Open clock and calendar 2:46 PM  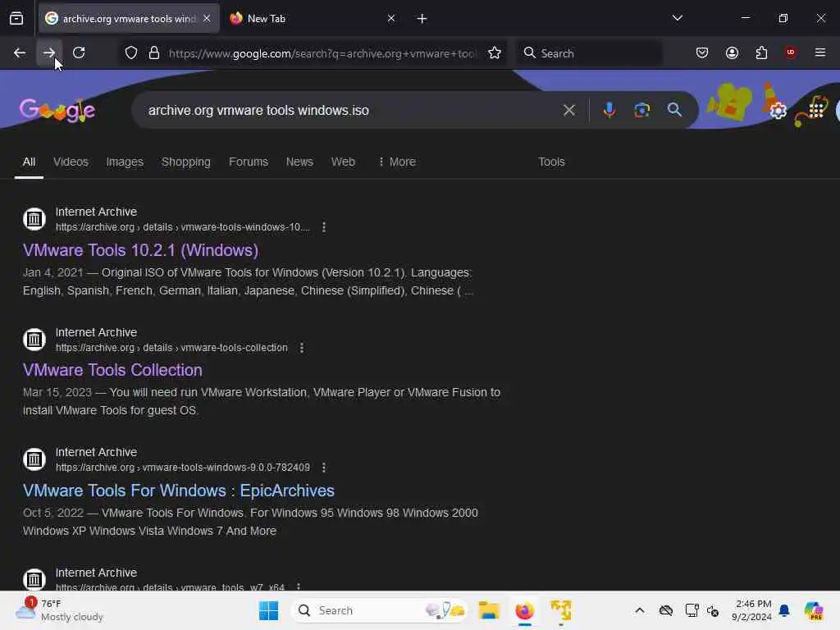click(752, 610)
